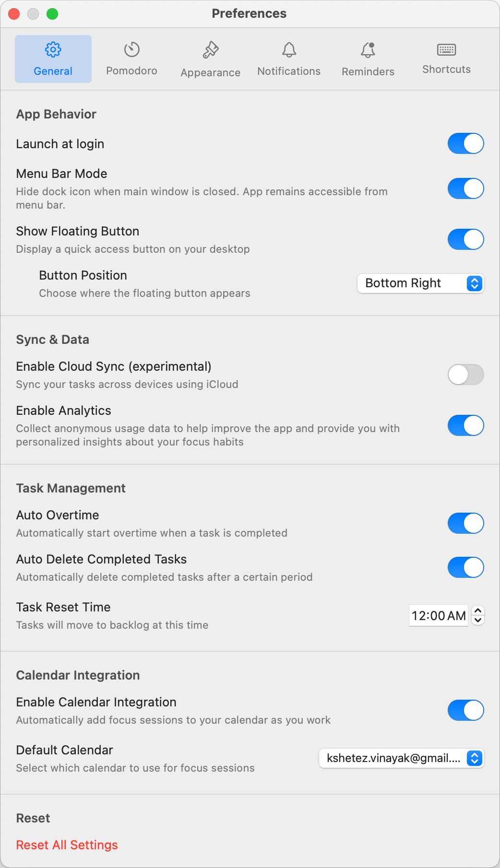500x868 pixels.
Task: Click the Task Reset Time field
Action: [x=438, y=616]
